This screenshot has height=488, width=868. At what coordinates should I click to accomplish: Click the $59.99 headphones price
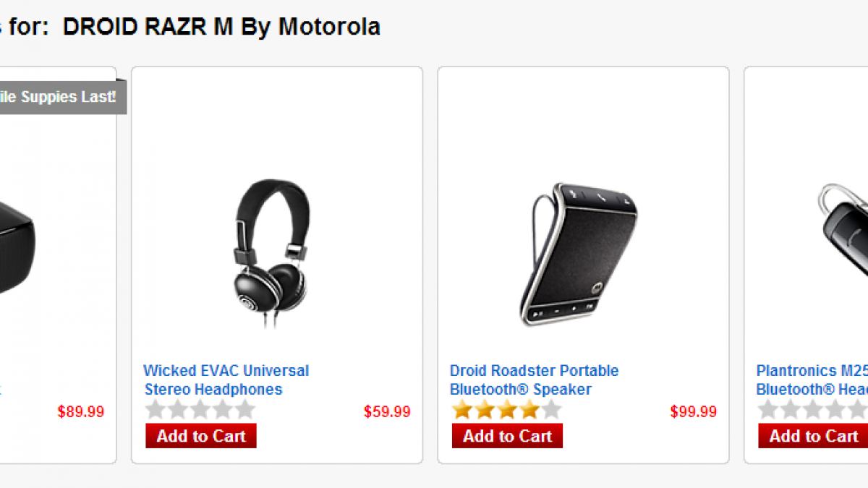[387, 412]
